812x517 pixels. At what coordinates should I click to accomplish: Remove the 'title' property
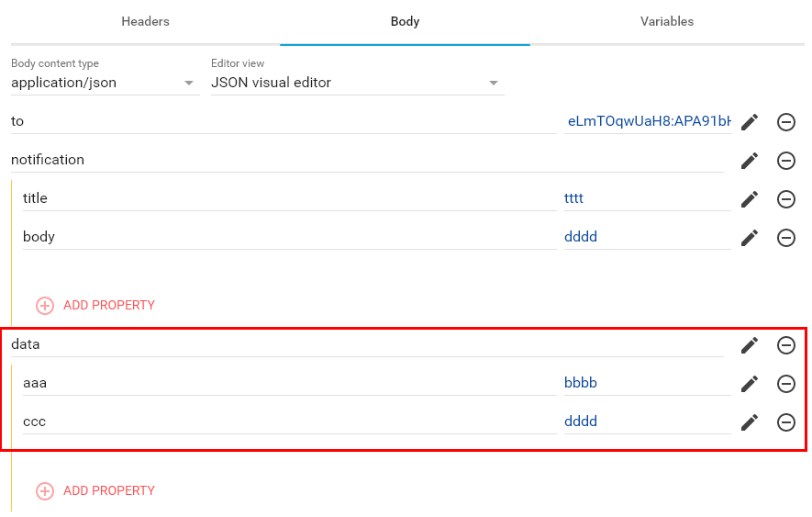[786, 199]
